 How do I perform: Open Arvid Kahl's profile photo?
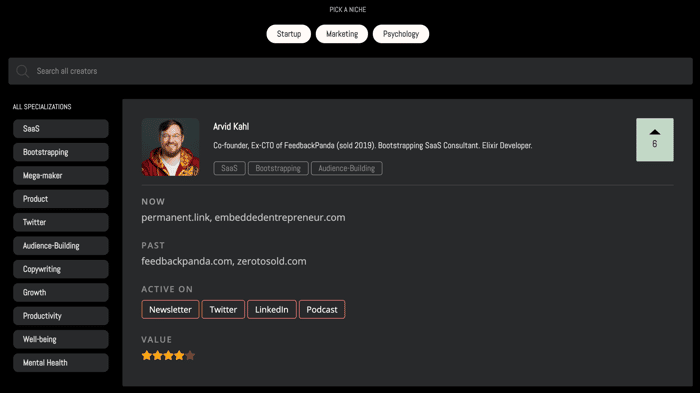170,147
